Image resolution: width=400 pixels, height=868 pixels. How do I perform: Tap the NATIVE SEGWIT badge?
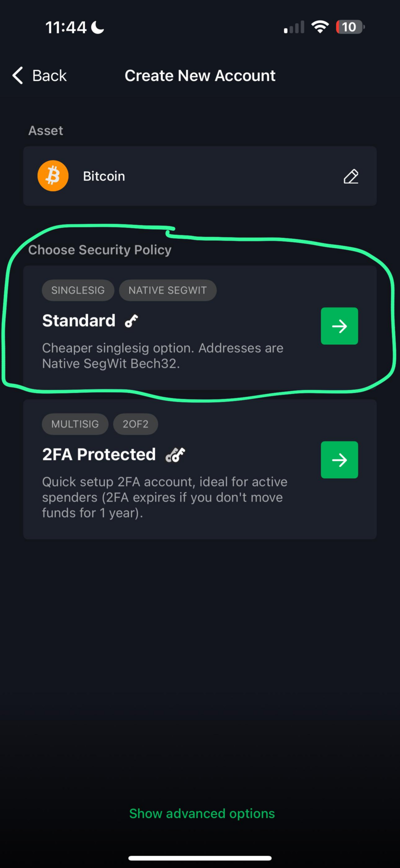point(167,290)
